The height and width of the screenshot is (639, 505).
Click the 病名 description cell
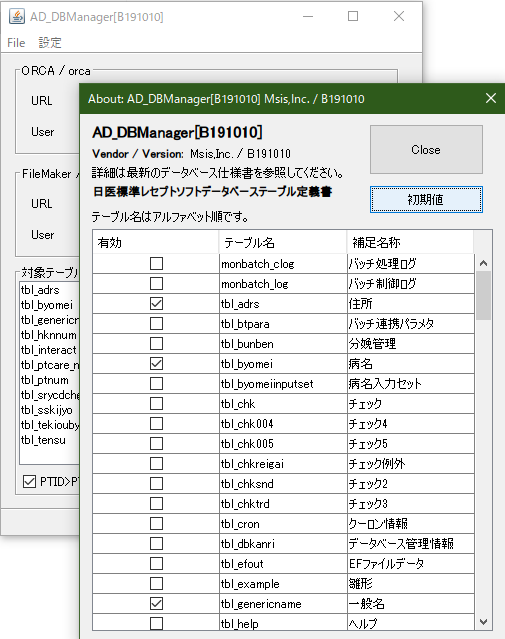tap(411, 364)
